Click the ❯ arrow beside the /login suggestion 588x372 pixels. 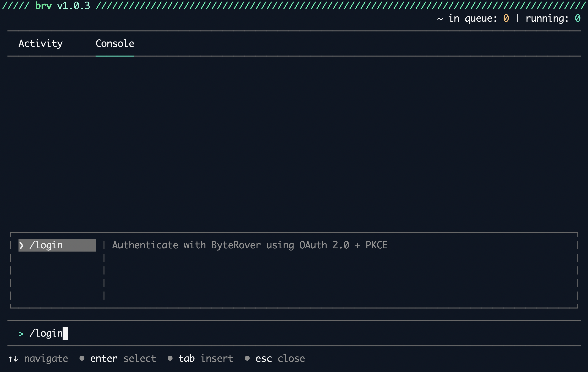(x=21, y=245)
